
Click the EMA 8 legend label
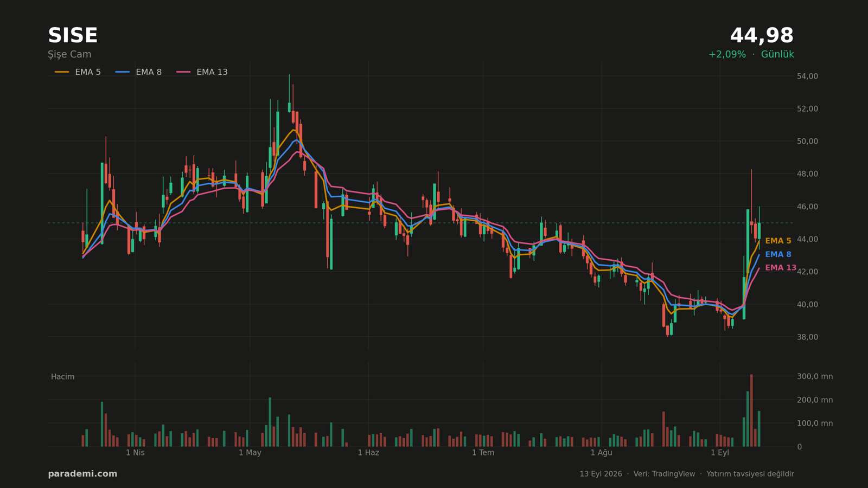pyautogui.click(x=149, y=72)
